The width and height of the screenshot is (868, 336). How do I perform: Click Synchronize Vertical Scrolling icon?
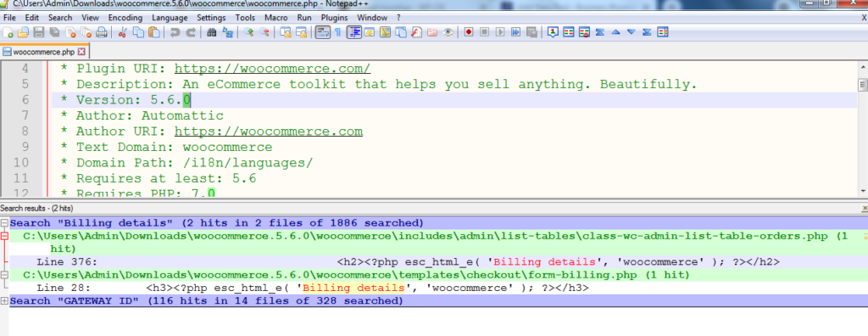point(285,32)
